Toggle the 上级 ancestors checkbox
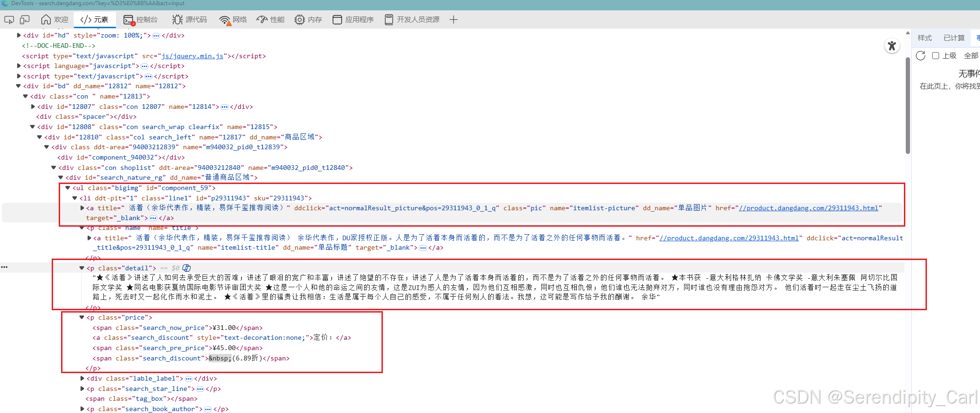980x413 pixels. [935, 56]
